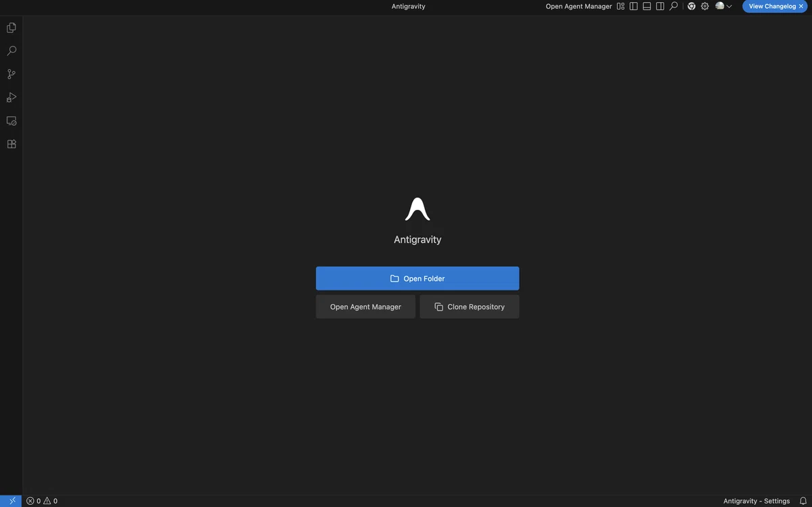Click Antigravity - Settings in status bar

[757, 501]
